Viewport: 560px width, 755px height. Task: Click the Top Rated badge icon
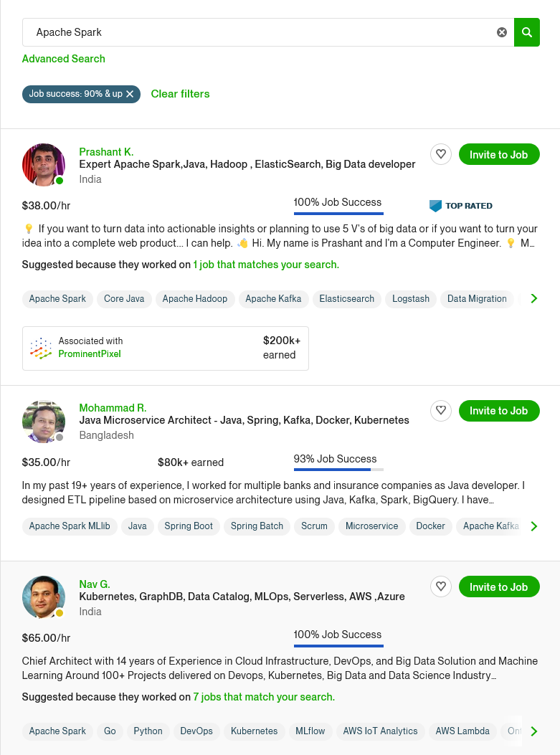pos(435,206)
